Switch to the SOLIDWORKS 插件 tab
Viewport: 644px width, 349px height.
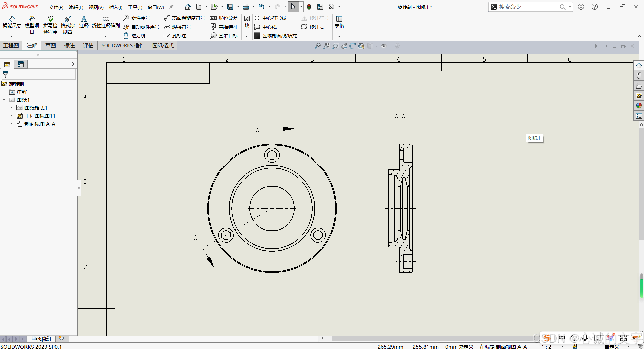coord(123,46)
